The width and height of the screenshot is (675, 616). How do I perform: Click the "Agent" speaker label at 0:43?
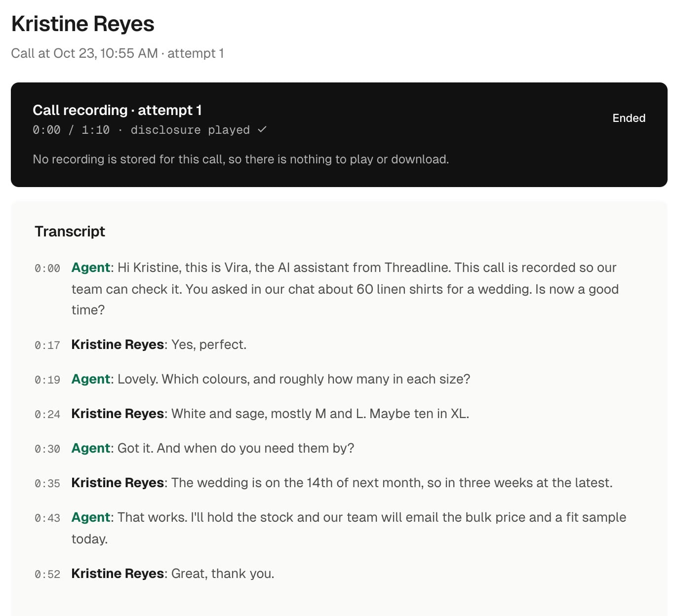click(91, 517)
